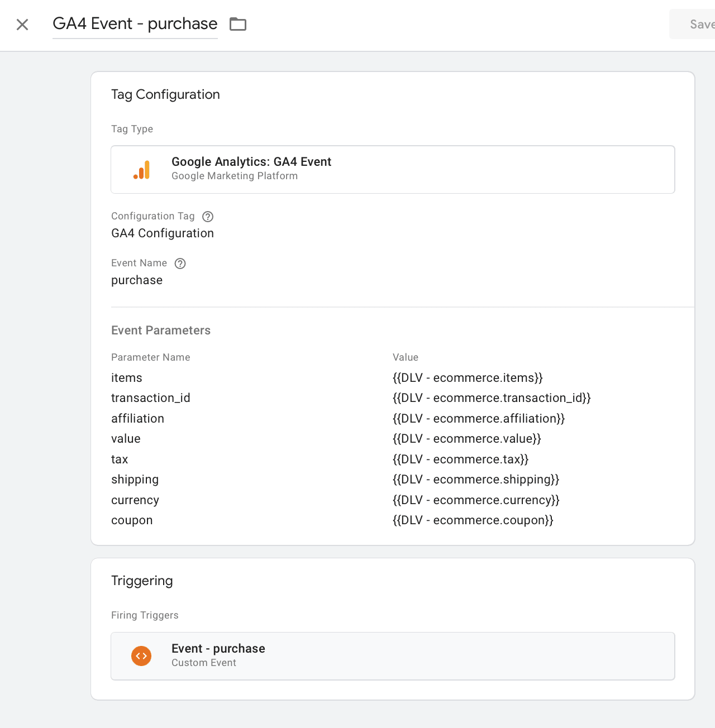This screenshot has width=715, height=728.
Task: Edit the tag name GA4 Event - purchase
Action: [135, 24]
